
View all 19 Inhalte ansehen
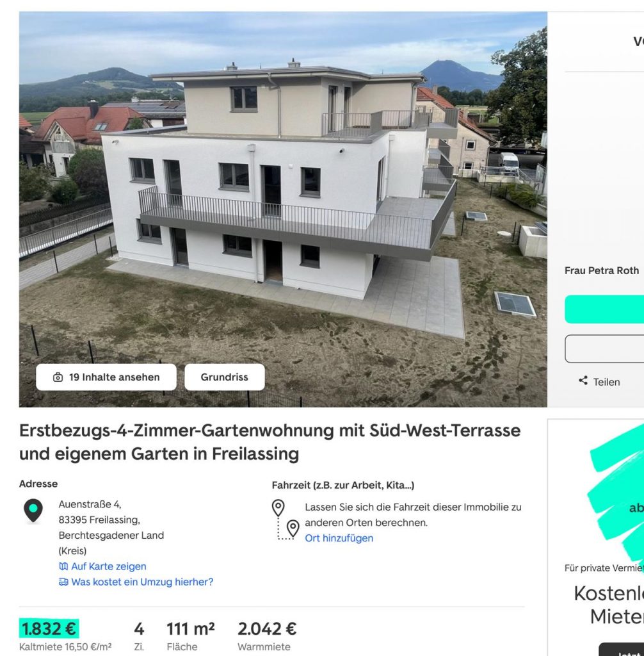(106, 377)
